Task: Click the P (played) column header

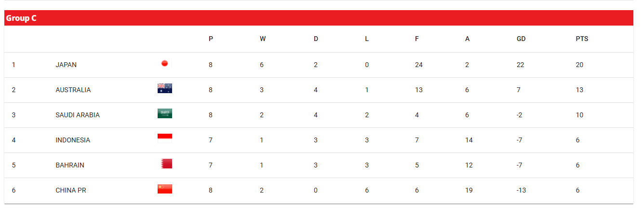Action: point(211,39)
